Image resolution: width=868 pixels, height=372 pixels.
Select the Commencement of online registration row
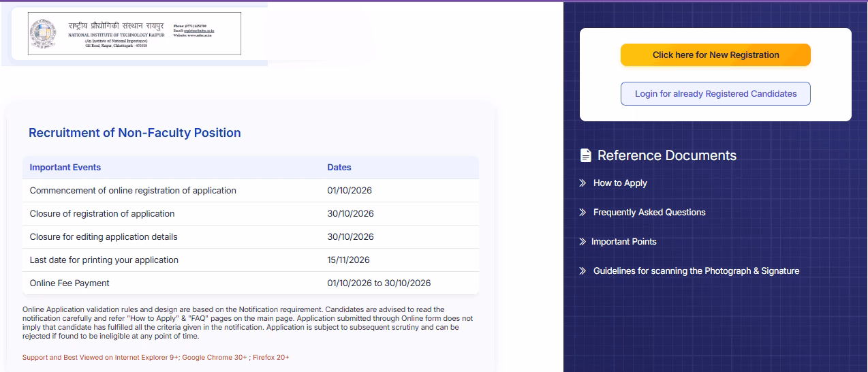[251, 191]
